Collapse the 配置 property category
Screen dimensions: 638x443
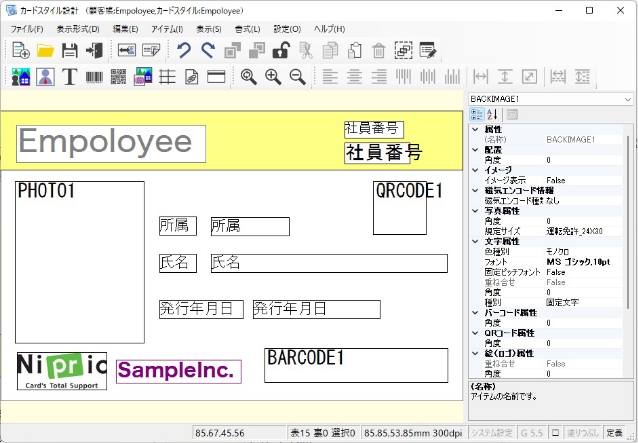475,150
